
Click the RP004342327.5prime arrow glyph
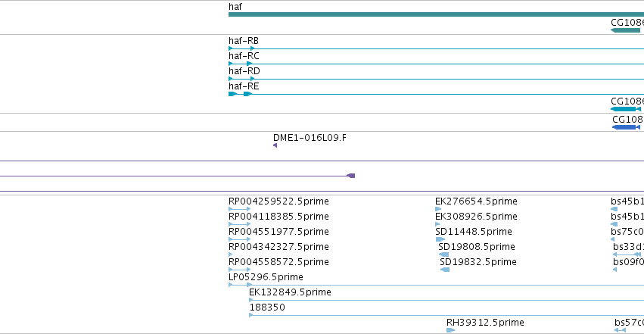coord(230,254)
